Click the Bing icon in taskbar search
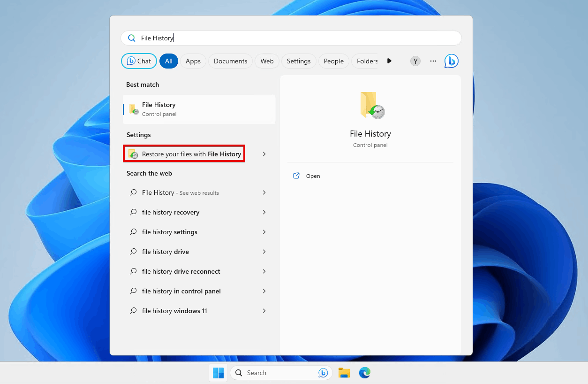This screenshot has width=588, height=384. 323,373
